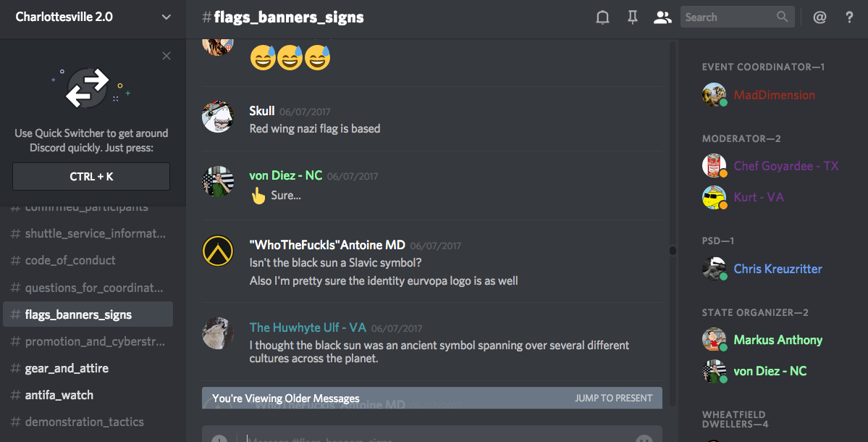Open recent mentions @ icon
Viewport: 868px width, 442px height.
click(819, 17)
